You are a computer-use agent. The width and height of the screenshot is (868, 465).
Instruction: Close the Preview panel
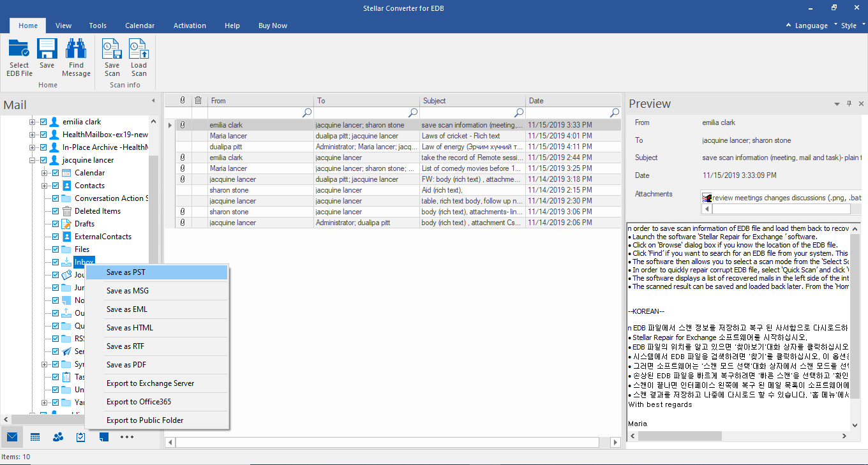861,103
